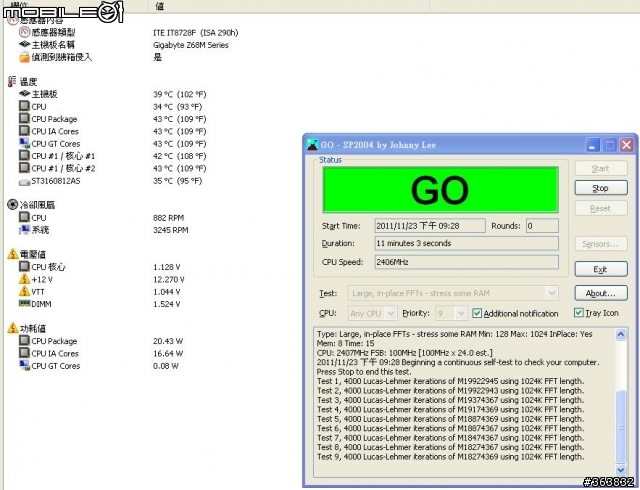Click the CPU IA Cores temperature icon
This screenshot has width=640, height=490.
(24, 131)
